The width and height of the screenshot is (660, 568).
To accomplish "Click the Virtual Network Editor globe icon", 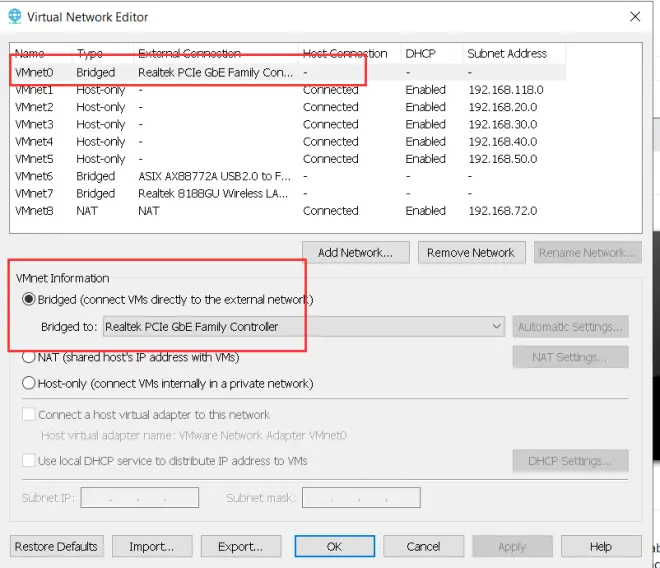I will point(15,16).
